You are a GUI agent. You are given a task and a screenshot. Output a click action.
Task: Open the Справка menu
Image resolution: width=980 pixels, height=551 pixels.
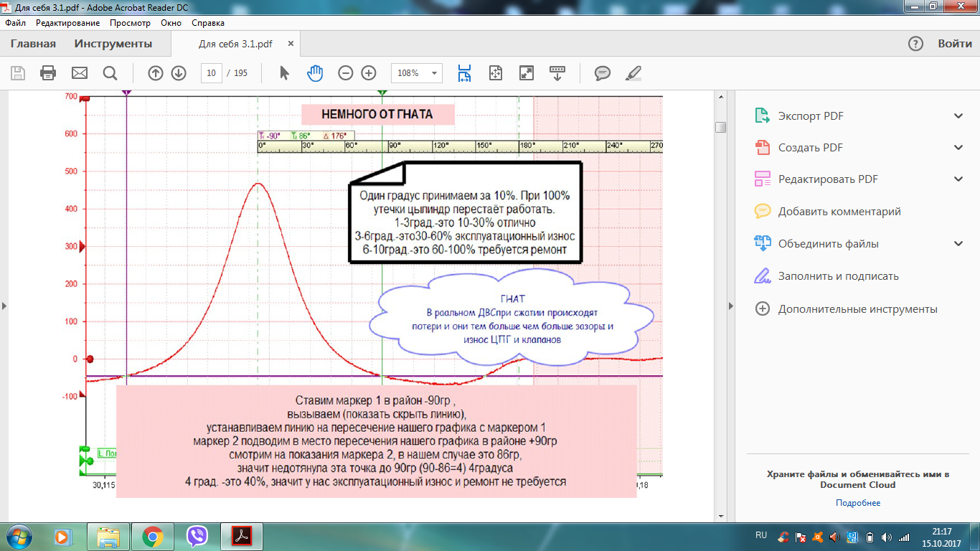tap(208, 23)
